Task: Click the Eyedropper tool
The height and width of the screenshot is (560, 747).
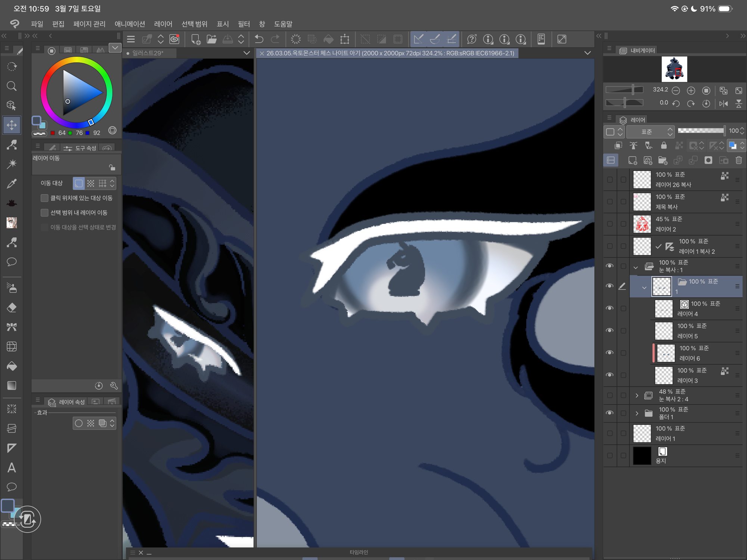Action: click(x=12, y=184)
